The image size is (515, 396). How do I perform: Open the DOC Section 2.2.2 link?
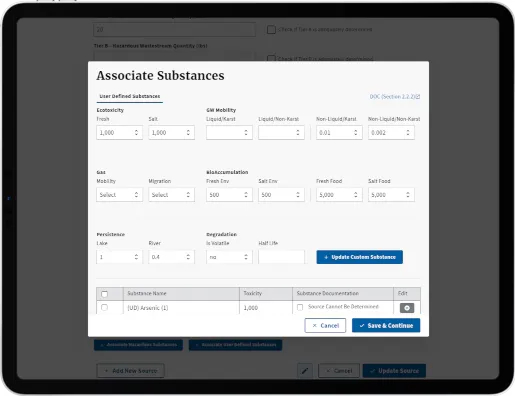point(395,97)
